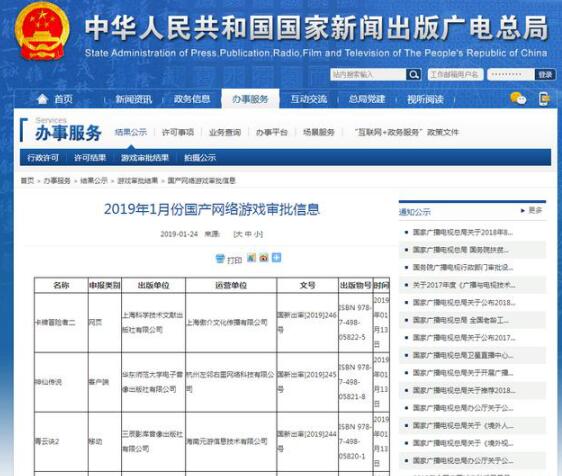
Task: Click 拍摄公示 in the blue bar
Action: 200,158
